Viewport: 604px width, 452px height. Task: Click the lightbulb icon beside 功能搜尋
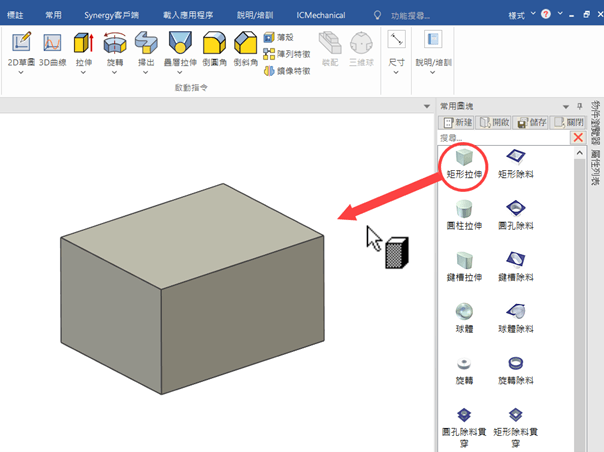tap(377, 15)
